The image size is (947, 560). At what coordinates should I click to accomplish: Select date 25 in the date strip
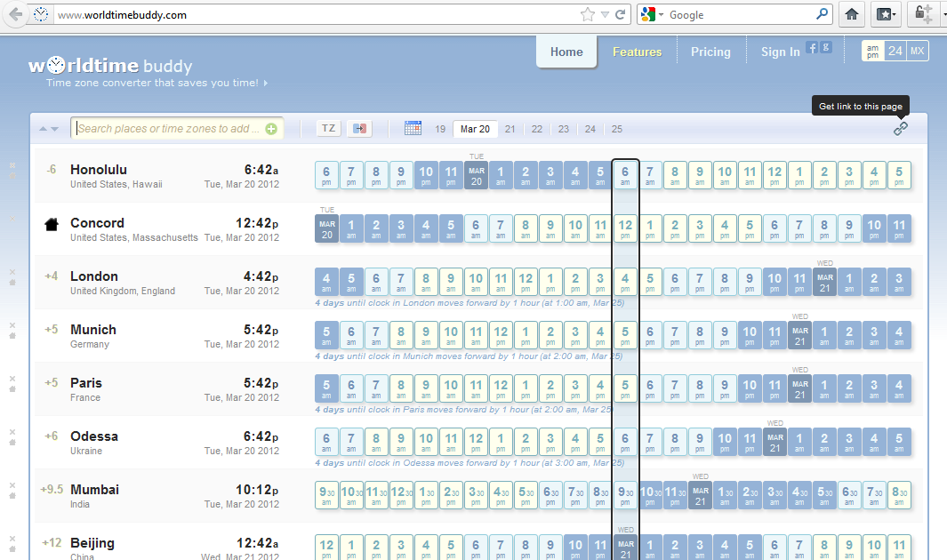click(616, 129)
